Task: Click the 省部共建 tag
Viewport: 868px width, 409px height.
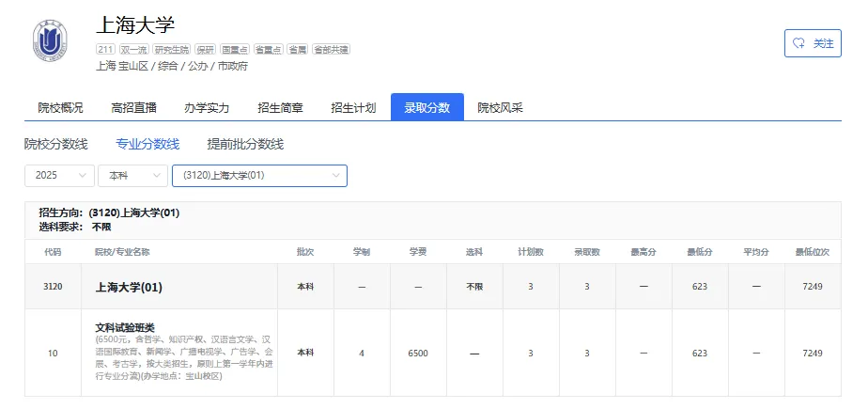Action: pos(331,49)
